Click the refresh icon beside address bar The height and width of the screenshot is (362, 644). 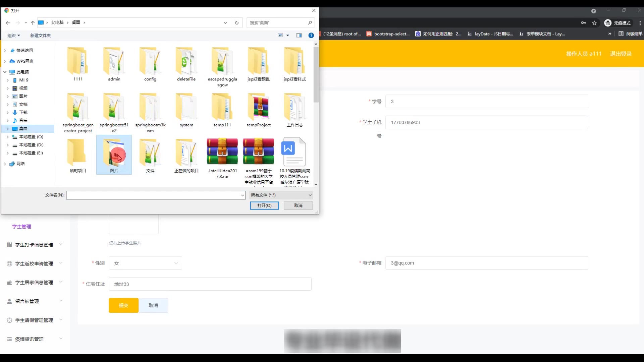(x=237, y=22)
